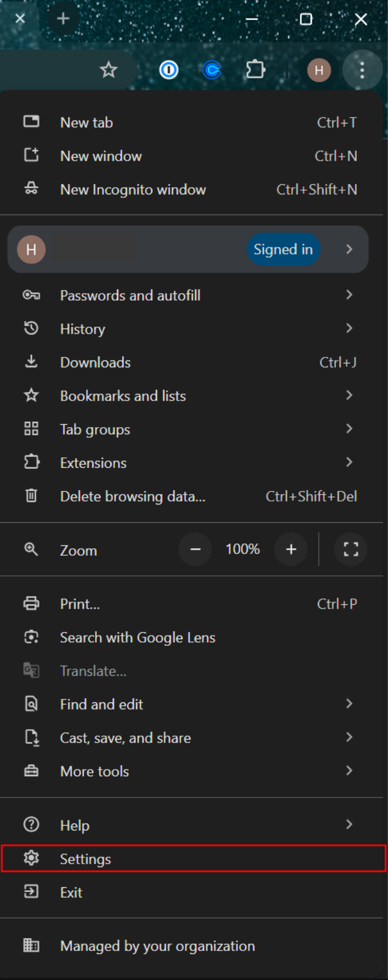Image resolution: width=388 pixels, height=980 pixels.
Task: Decrease zoom with the minus button
Action: tap(195, 549)
